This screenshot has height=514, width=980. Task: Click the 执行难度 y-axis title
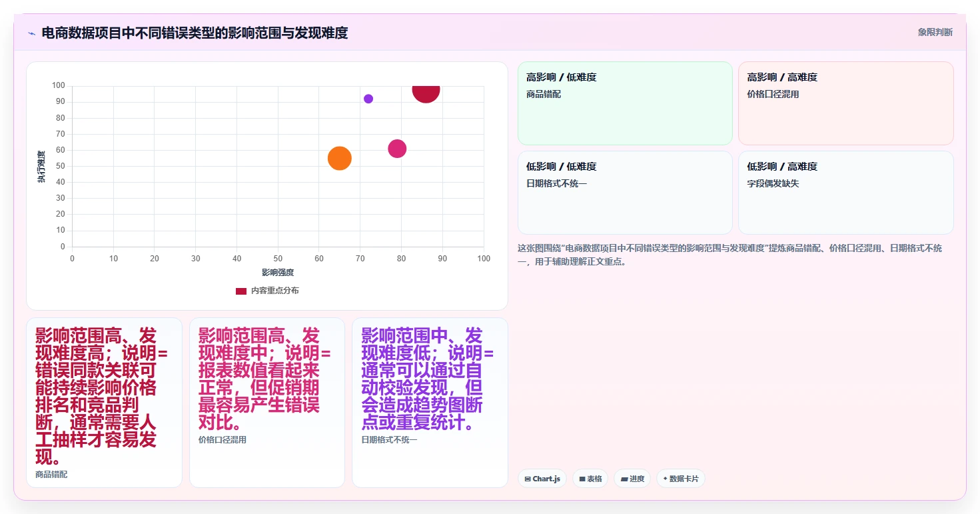click(x=41, y=167)
